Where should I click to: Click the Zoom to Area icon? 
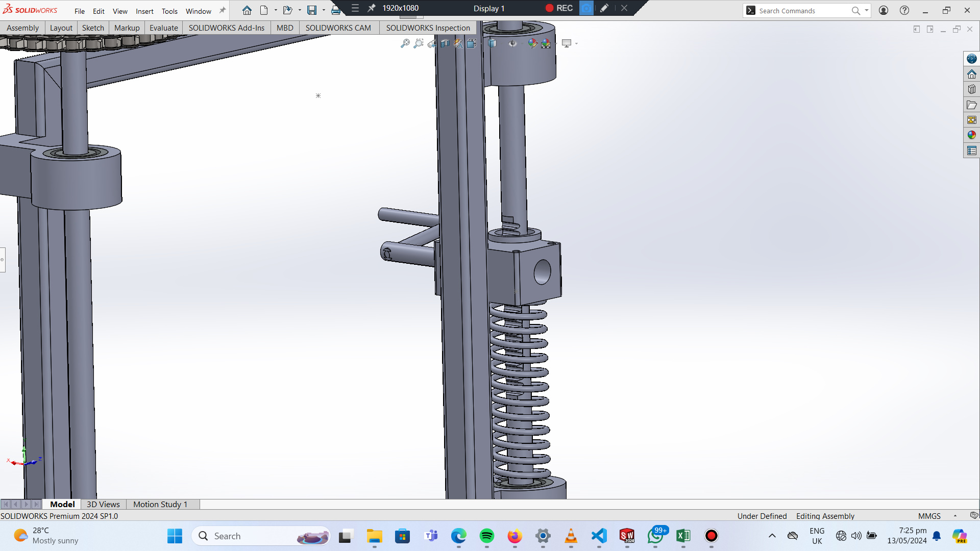[419, 43]
